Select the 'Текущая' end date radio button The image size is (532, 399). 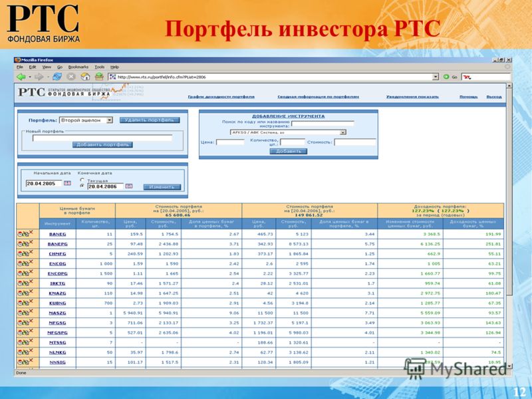point(82,180)
